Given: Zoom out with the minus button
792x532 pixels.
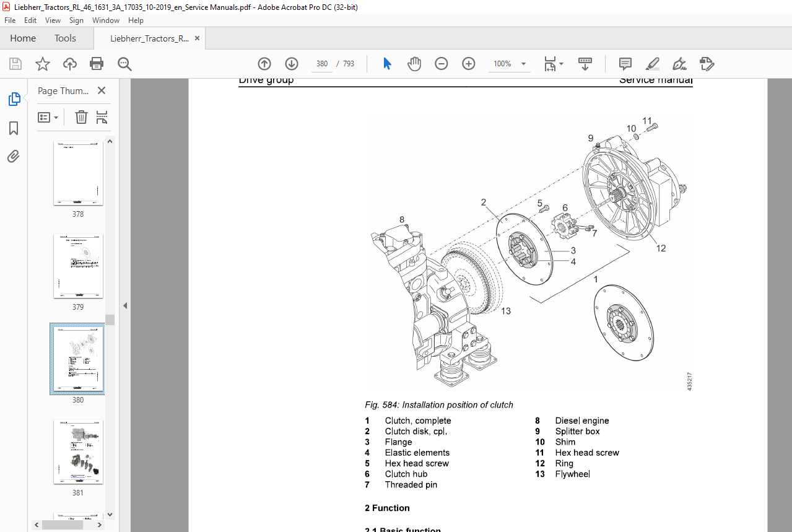Looking at the screenshot, I should (442, 64).
